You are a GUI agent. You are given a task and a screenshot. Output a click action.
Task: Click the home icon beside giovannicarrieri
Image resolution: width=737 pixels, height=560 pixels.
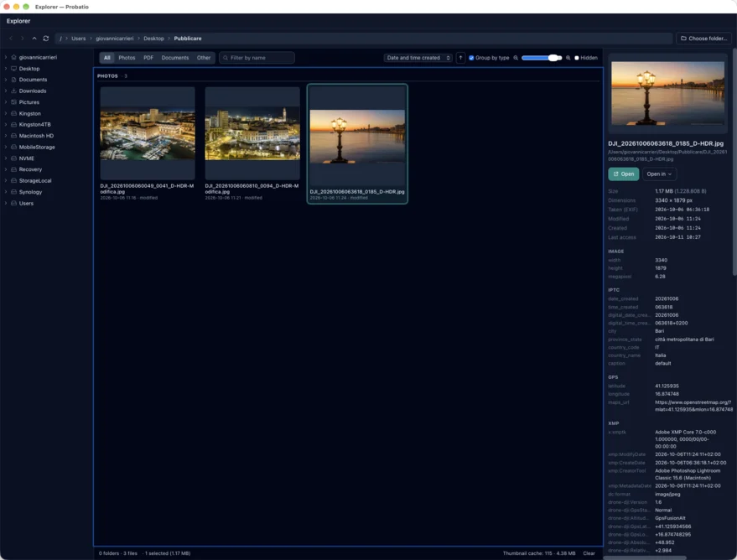tap(13, 57)
